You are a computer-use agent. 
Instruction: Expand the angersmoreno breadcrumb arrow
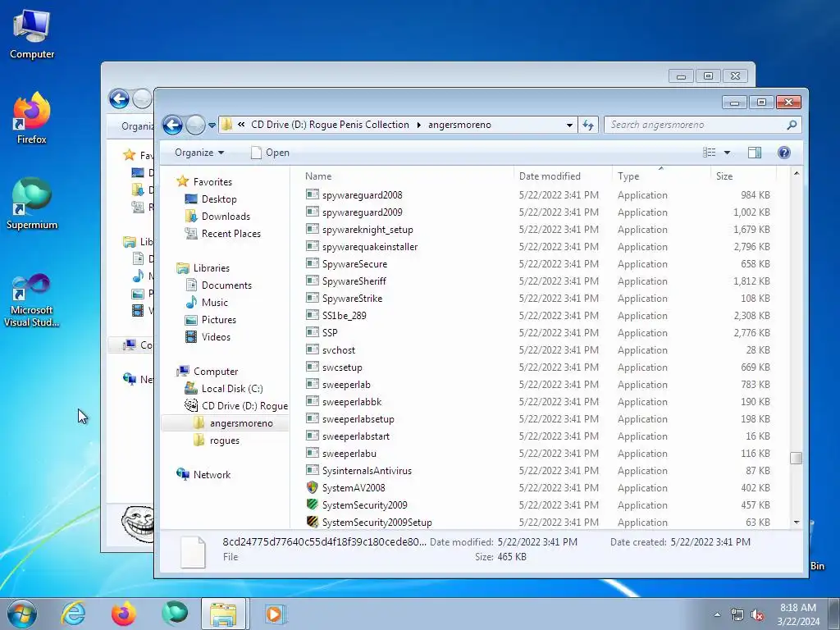tap(418, 125)
